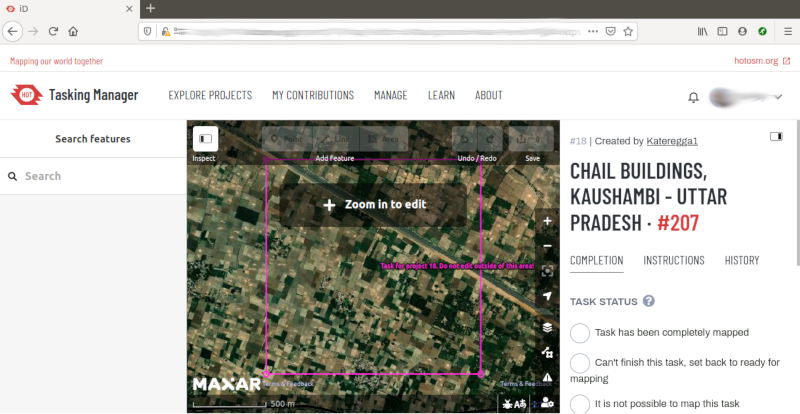Image resolution: width=800 pixels, height=414 pixels.
Task: Click the 'TASK STATUS' label
Action: (x=604, y=302)
